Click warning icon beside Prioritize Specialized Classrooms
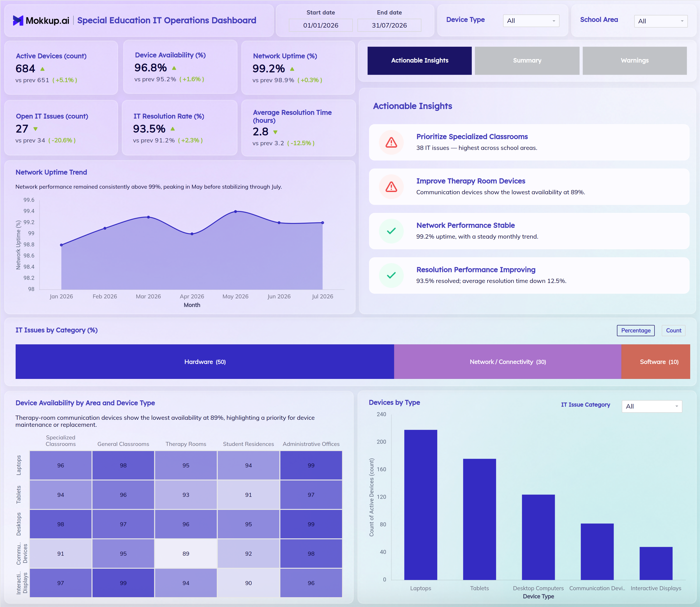The height and width of the screenshot is (607, 700). [391, 143]
